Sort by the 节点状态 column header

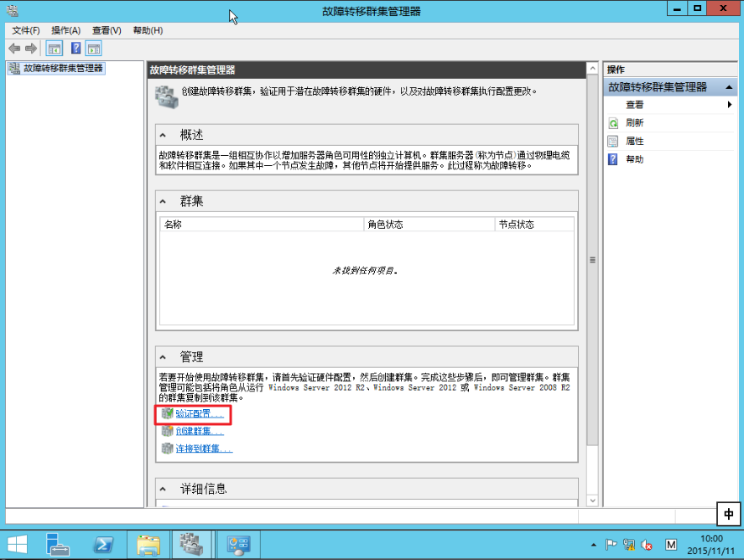[x=535, y=225]
